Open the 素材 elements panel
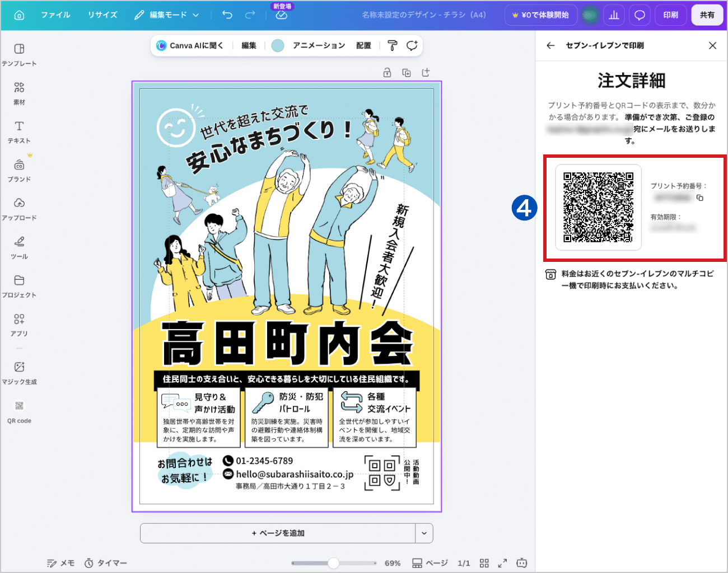728x573 pixels. (x=19, y=93)
